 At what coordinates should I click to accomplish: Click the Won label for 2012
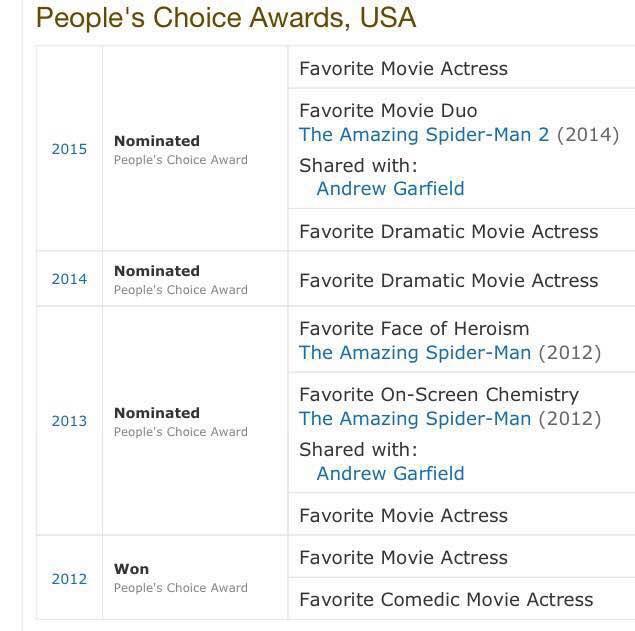[x=131, y=569]
